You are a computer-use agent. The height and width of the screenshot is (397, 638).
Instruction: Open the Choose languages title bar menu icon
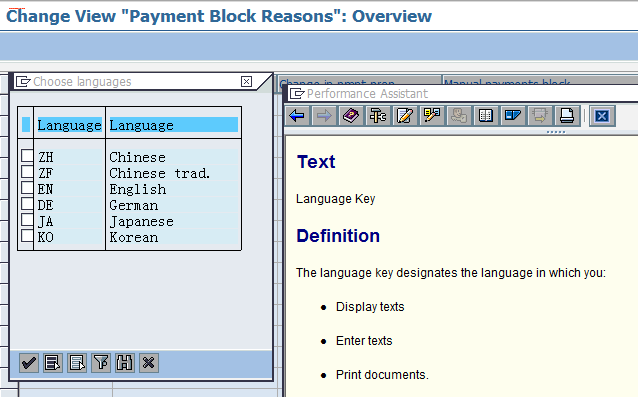click(x=23, y=82)
